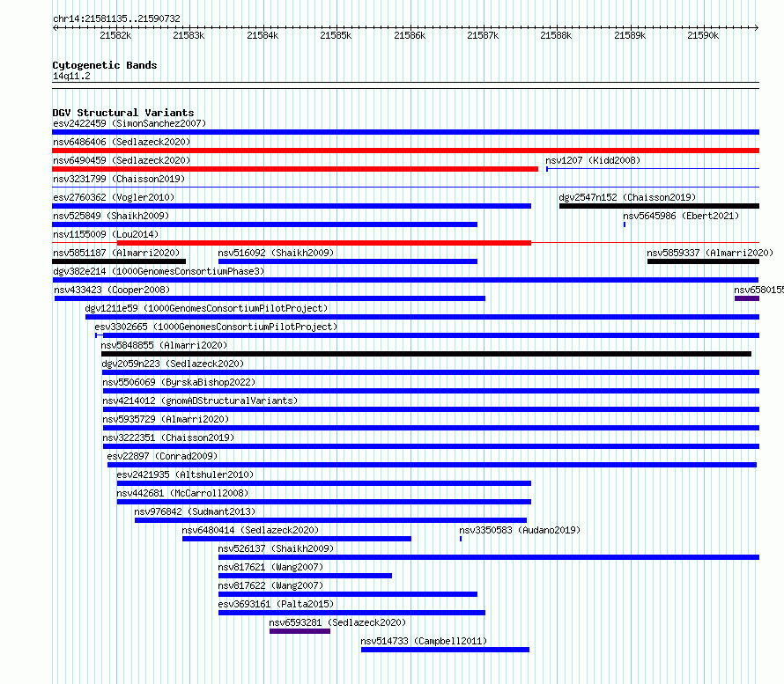Viewport: 784px width, 684px height.
Task: Click nsv817621 (Wang2007) label
Action: tap(271, 567)
